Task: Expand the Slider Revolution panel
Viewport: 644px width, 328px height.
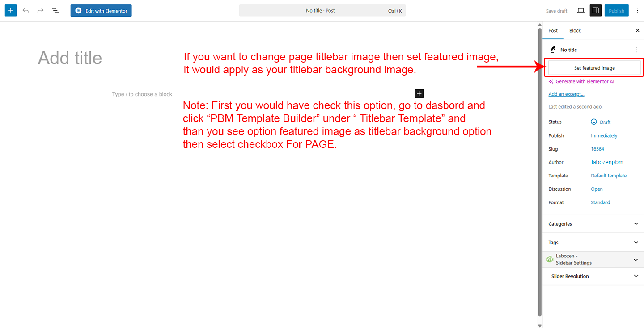Action: pyautogui.click(x=593, y=276)
